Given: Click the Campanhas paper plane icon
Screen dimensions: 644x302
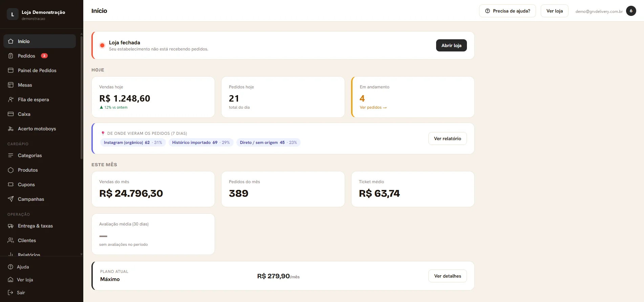Looking at the screenshot, I should pyautogui.click(x=11, y=199).
